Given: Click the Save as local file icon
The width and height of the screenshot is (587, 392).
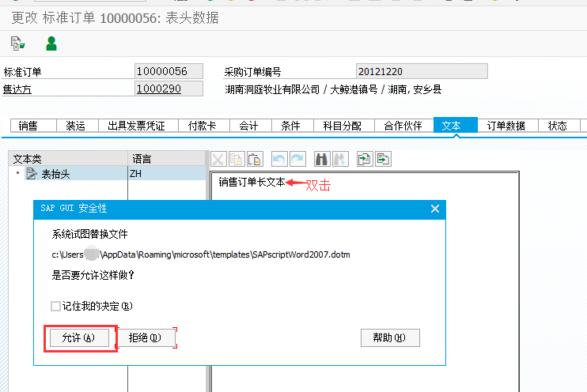Looking at the screenshot, I should coord(383,159).
